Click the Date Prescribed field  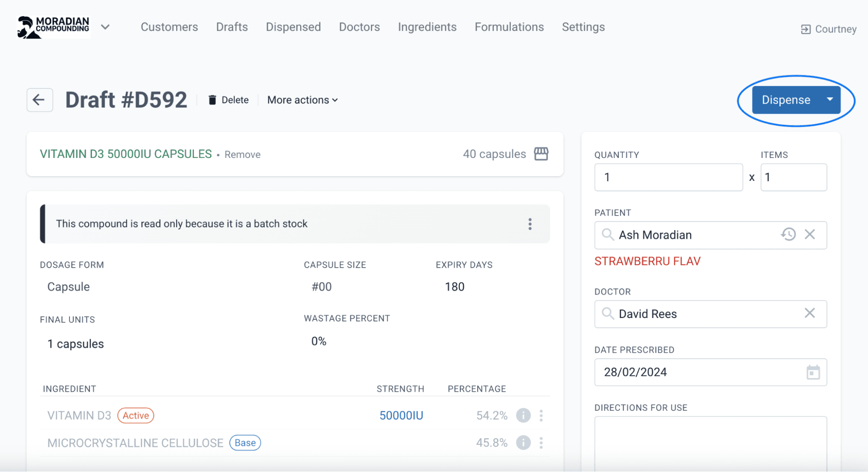click(x=710, y=372)
